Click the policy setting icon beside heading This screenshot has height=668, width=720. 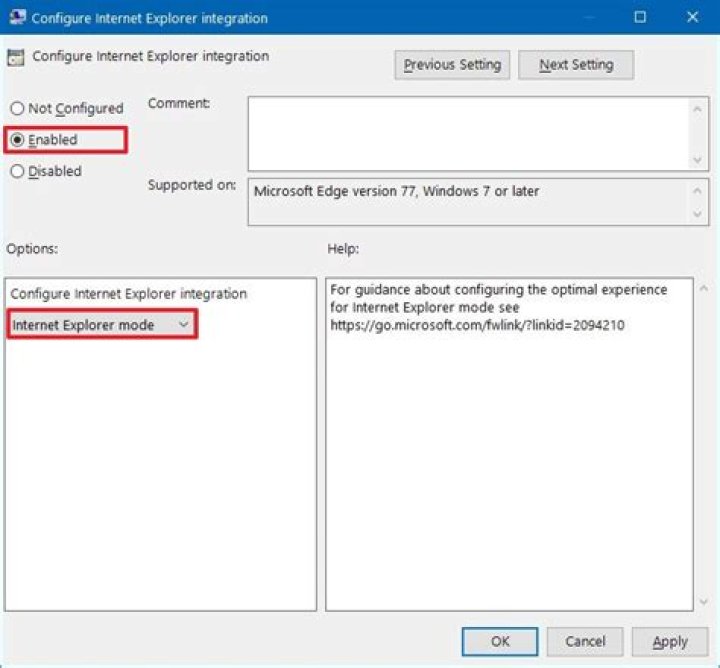click(16, 57)
